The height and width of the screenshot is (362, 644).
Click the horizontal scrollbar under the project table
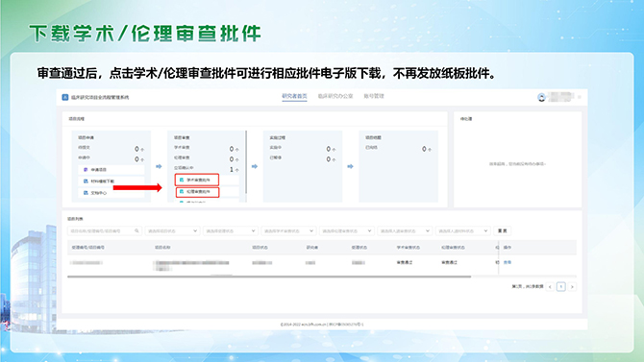point(269,277)
